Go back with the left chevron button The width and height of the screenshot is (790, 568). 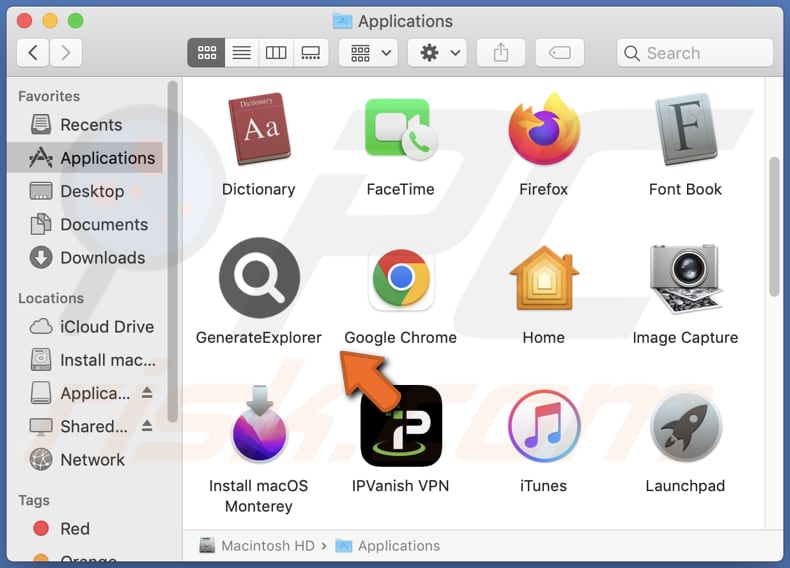click(33, 52)
